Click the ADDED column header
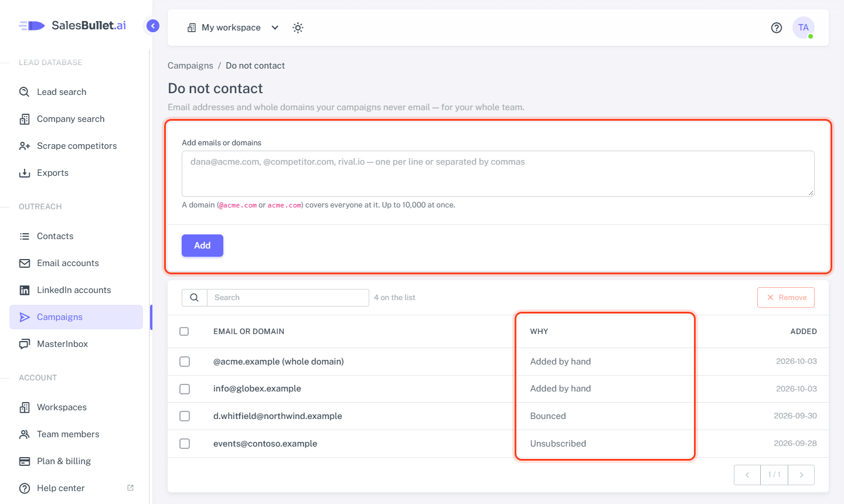844x504 pixels. 804,331
